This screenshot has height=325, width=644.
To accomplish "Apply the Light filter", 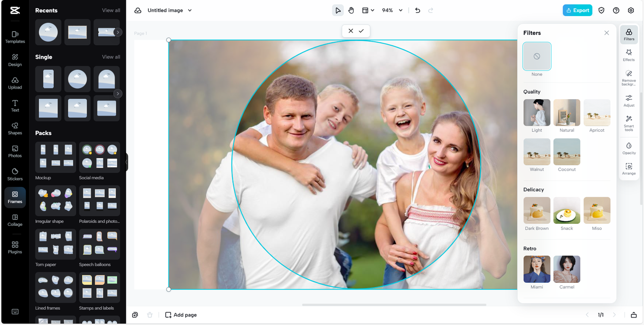I will point(537,112).
